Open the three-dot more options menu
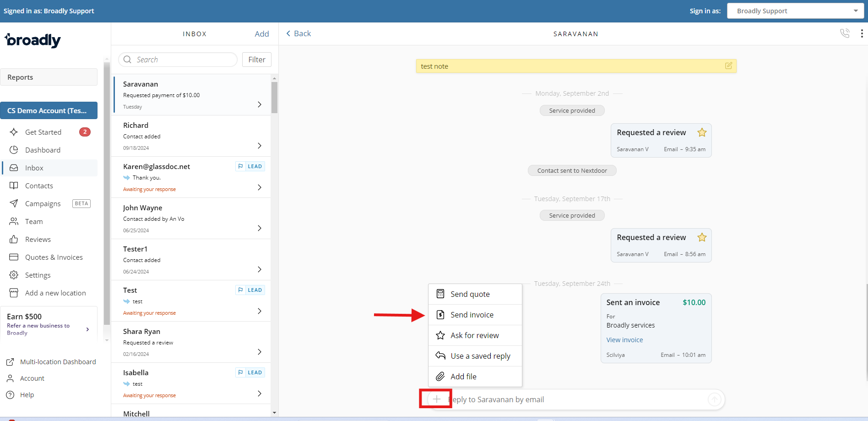The width and height of the screenshot is (868, 421). [x=862, y=33]
